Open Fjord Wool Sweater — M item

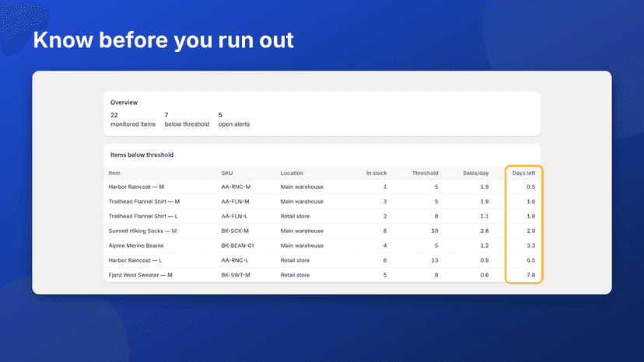tap(141, 275)
